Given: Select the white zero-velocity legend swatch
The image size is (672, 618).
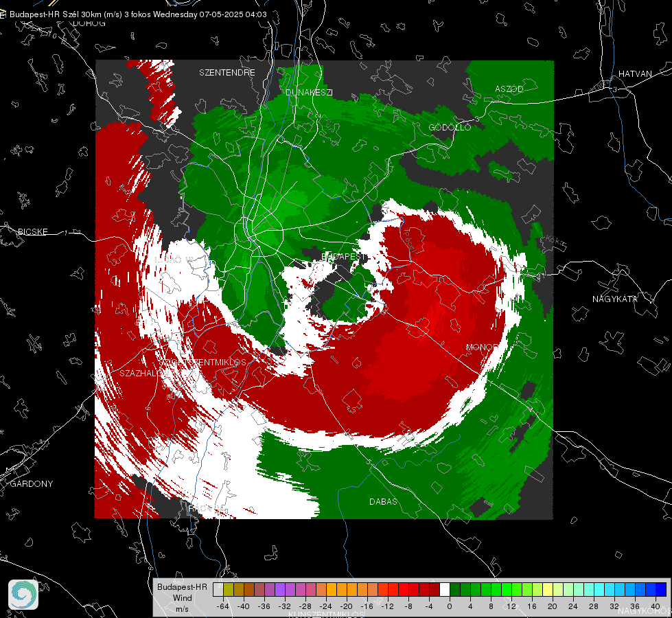Looking at the screenshot, I should pos(445,589).
